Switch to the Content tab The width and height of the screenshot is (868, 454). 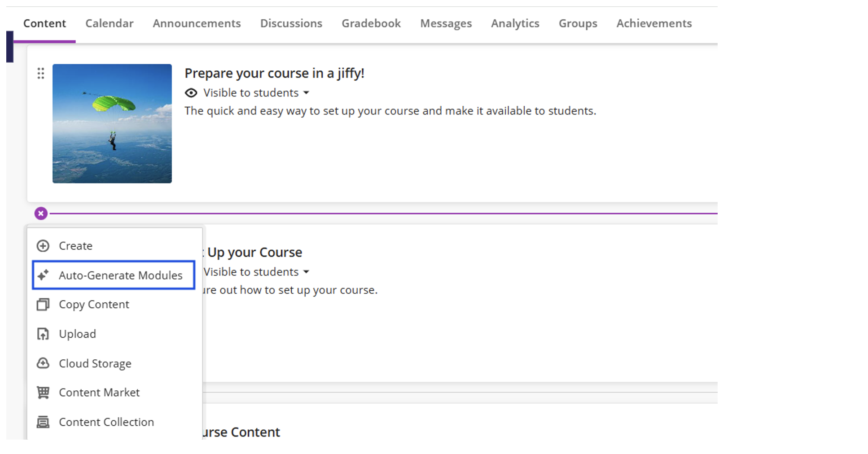click(x=44, y=23)
